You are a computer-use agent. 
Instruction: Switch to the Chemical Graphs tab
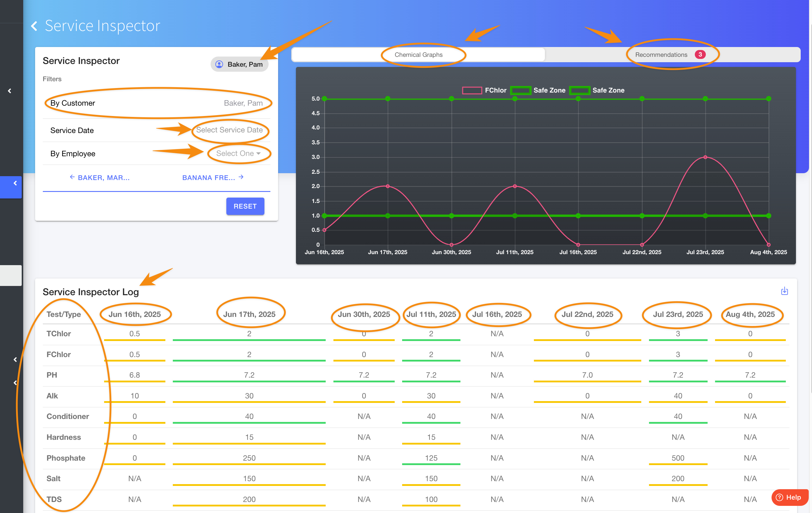418,55
